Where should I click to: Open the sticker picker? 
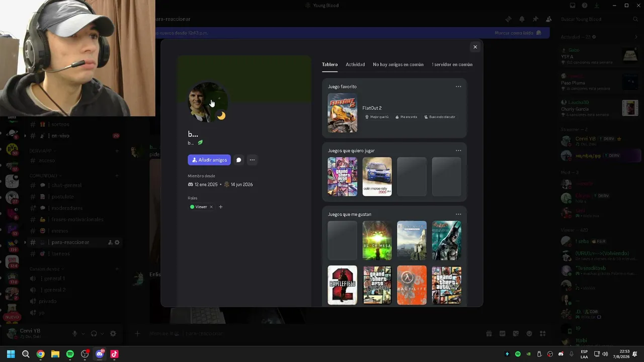516,333
